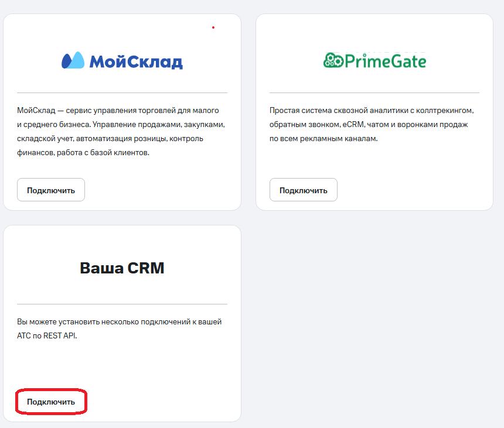Click the line 'Простая система сквозной аналитики'
This screenshot has height=428, width=504.
tap(371, 110)
